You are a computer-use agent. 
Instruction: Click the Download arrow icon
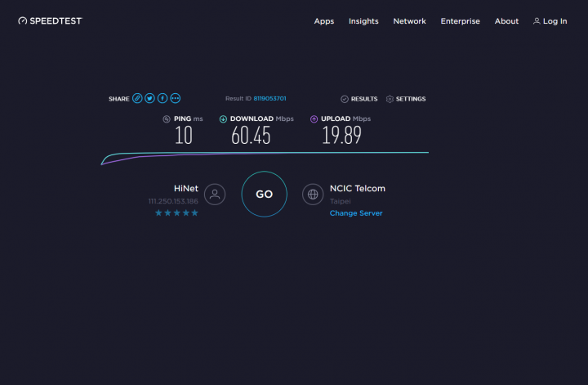tap(223, 119)
